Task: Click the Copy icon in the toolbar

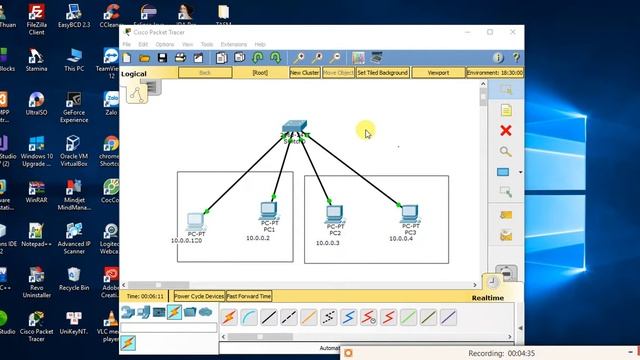Action: tap(222, 58)
